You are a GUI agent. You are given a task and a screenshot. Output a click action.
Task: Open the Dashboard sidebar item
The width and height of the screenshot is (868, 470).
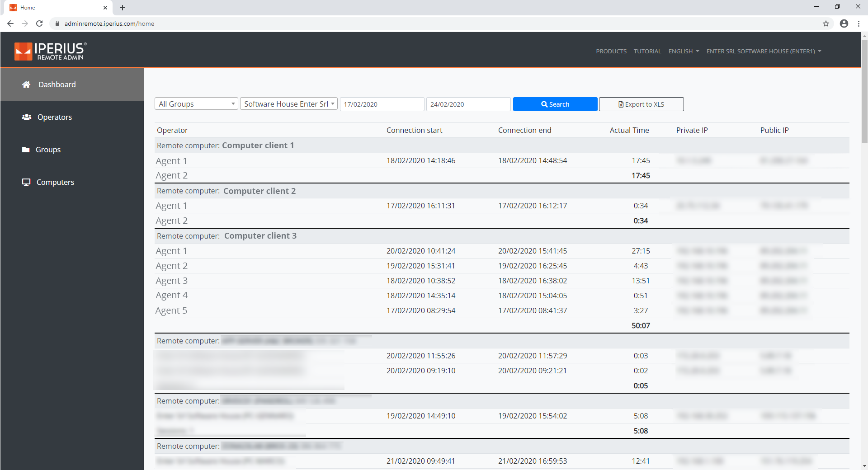click(x=72, y=85)
